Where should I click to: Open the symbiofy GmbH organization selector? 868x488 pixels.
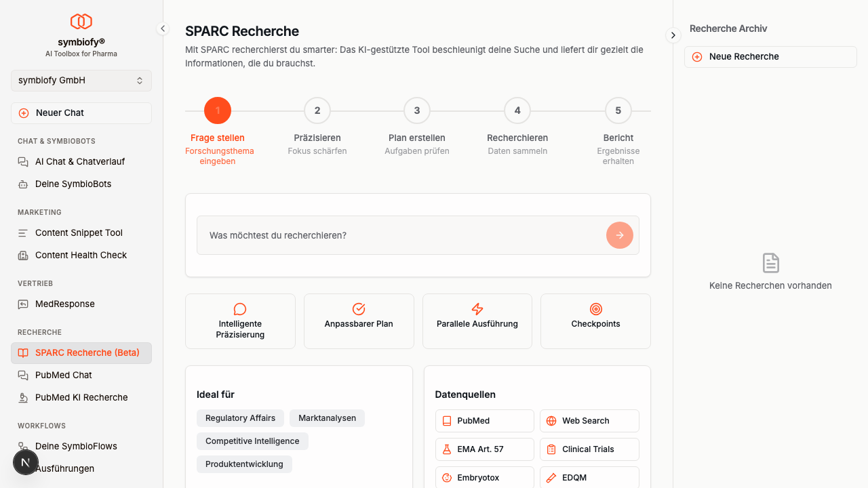[81, 80]
